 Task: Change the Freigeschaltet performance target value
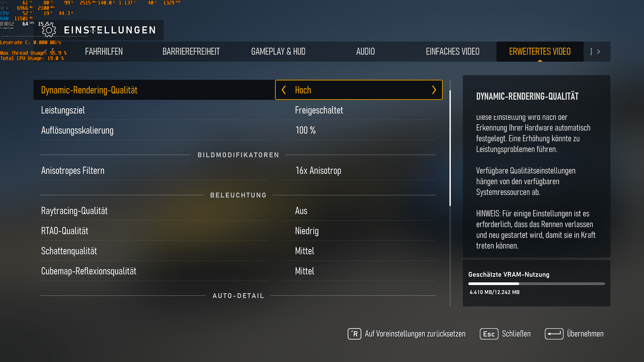tap(319, 110)
